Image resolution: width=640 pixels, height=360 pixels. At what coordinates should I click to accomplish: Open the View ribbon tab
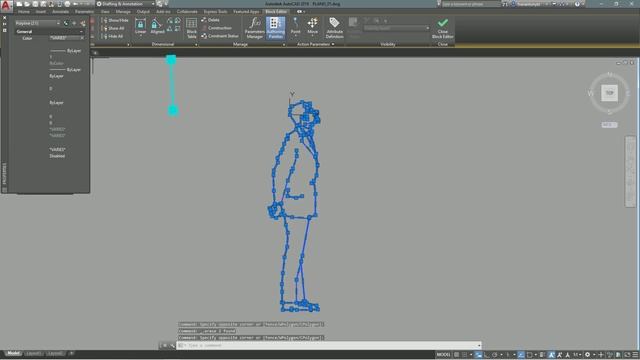pos(105,12)
